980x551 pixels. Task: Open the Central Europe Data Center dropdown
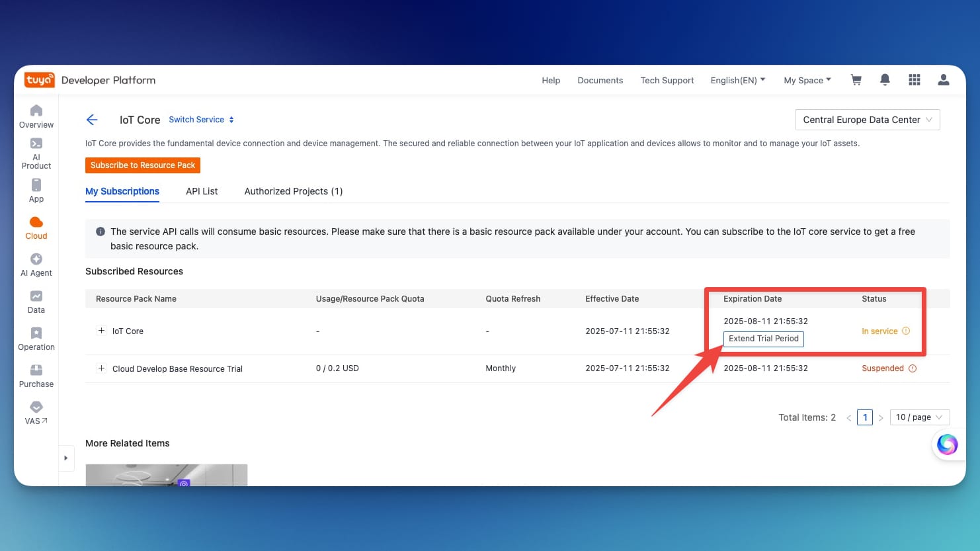pyautogui.click(x=867, y=120)
